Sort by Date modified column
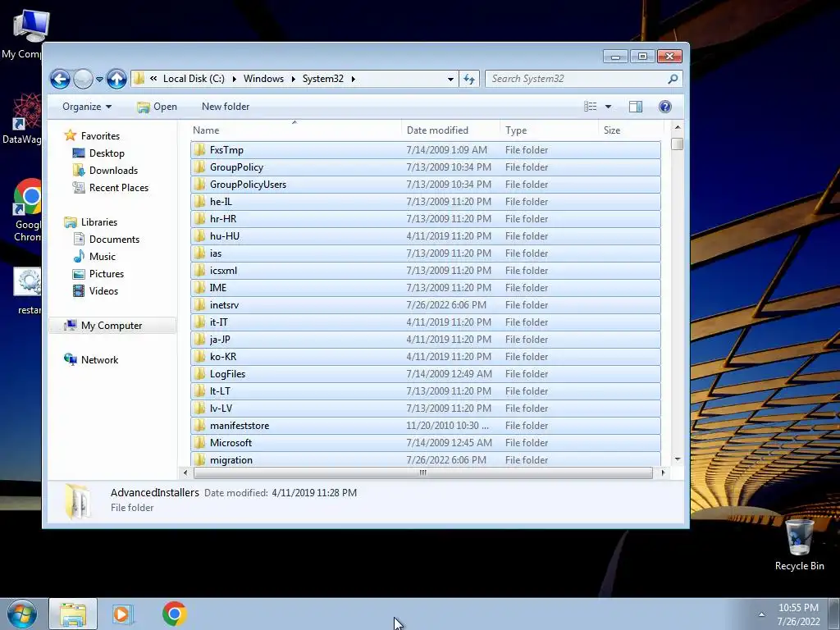Screen dimensions: 840x630 tap(450, 130)
